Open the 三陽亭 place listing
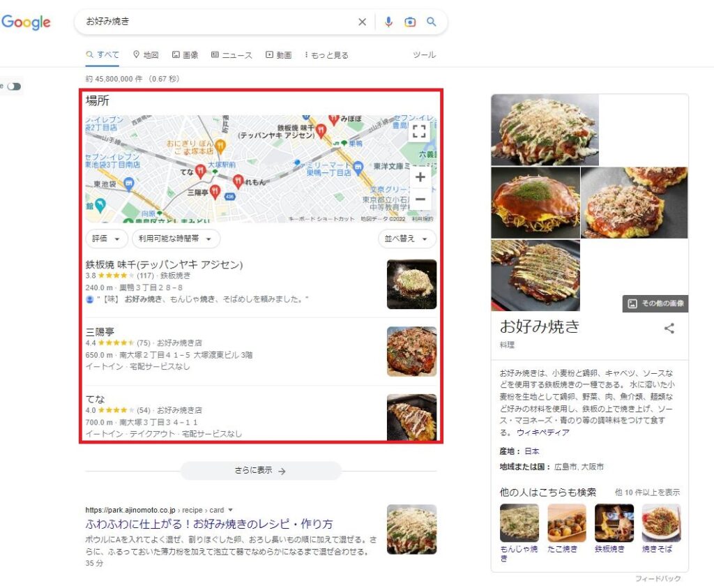The width and height of the screenshot is (714, 588). pos(100,331)
